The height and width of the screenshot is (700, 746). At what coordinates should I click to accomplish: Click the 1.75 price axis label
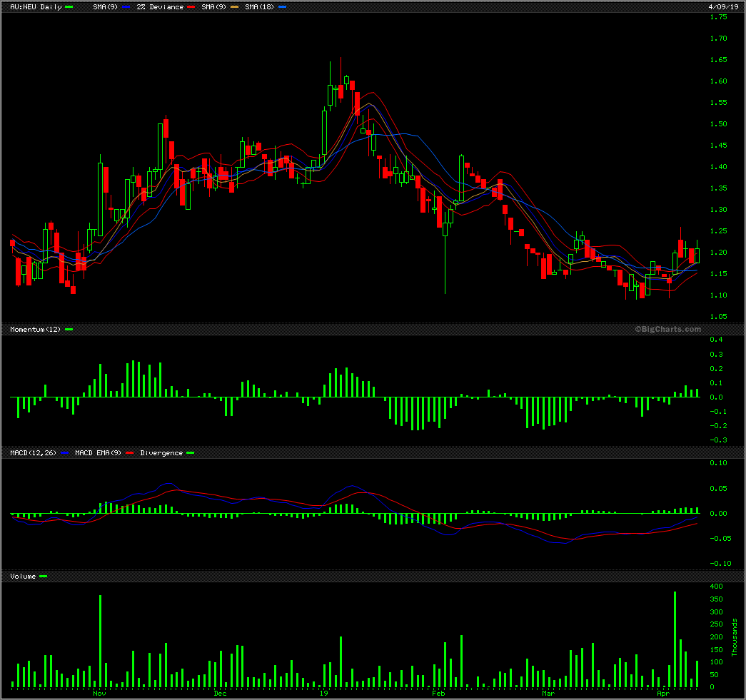click(718, 16)
